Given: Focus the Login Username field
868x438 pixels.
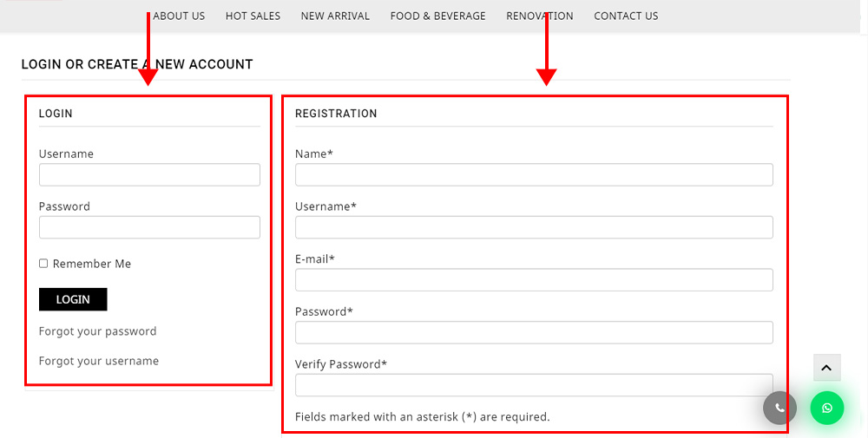Looking at the screenshot, I should [149, 174].
